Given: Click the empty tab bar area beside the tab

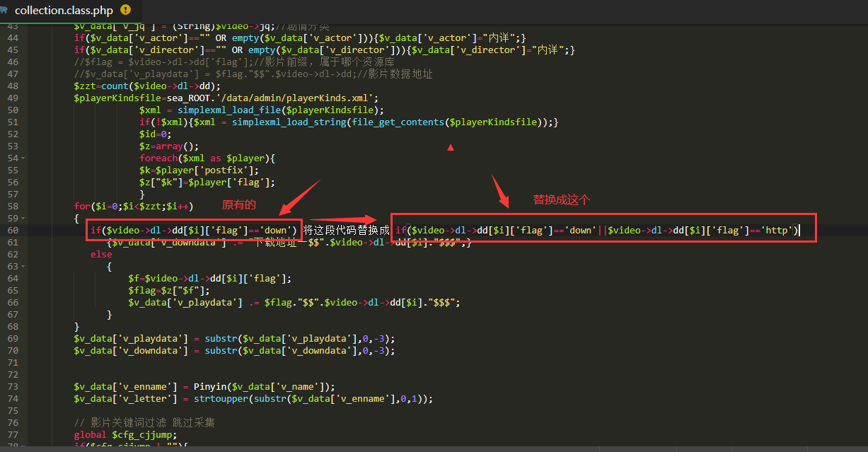Looking at the screenshot, I should 495,11.
